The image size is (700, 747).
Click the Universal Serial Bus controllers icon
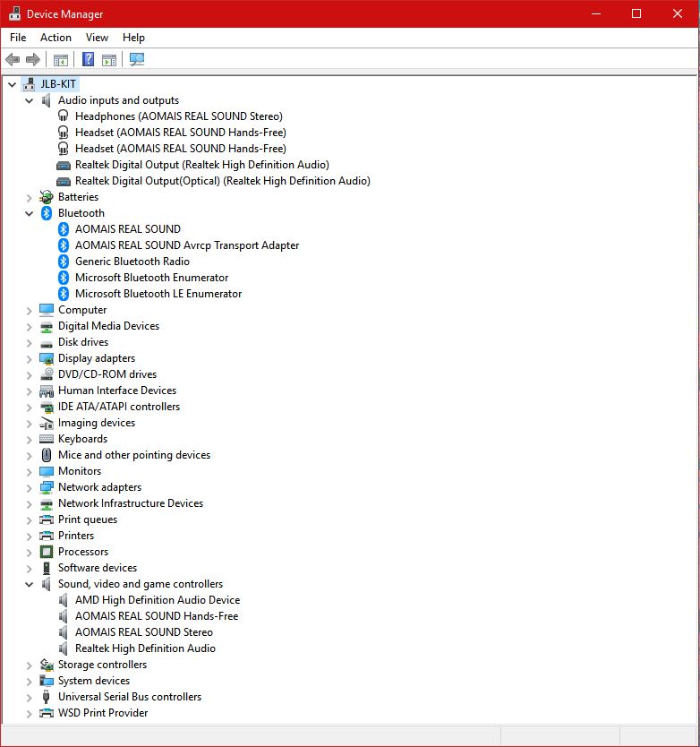tap(47, 697)
